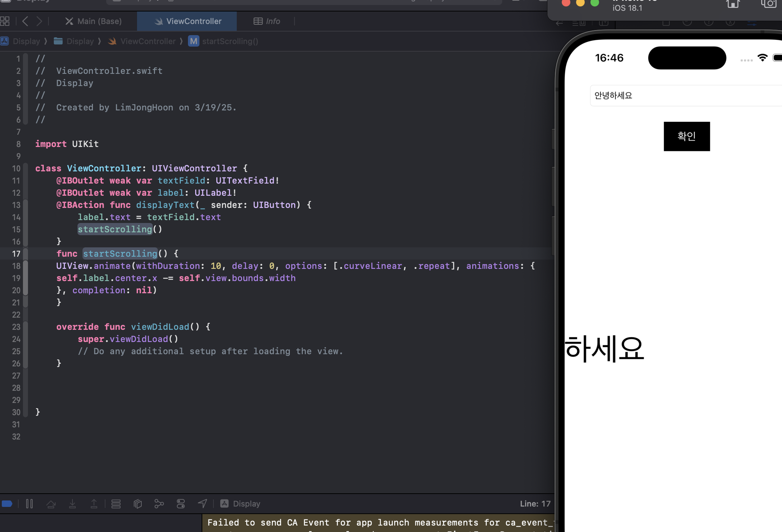The height and width of the screenshot is (532, 782).
Task: Click the Step Out debug icon
Action: (94, 504)
